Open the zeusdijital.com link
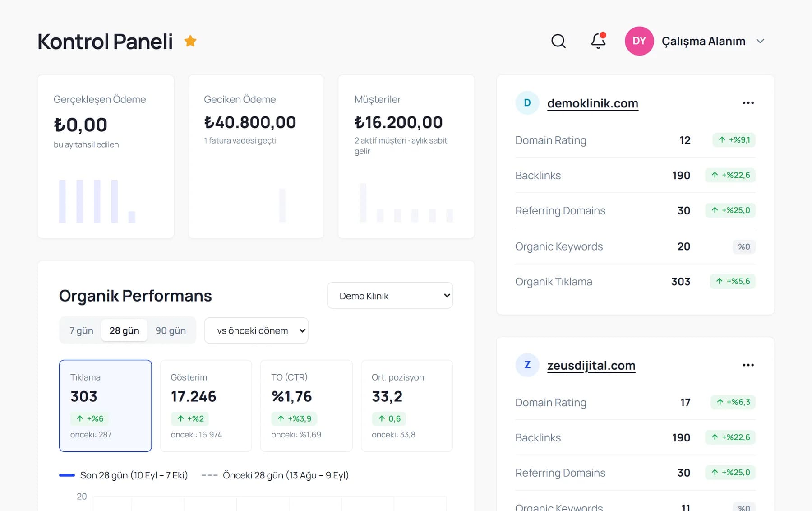Viewport: 812px width, 511px height. pos(591,366)
